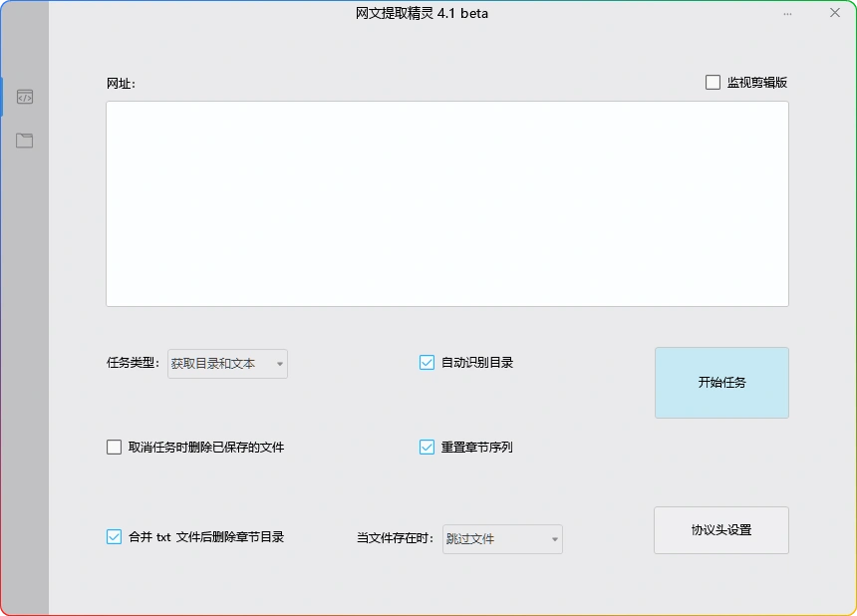The image size is (857, 616).
Task: Expand the 获取目录和文本 combo box arrow
Action: (x=279, y=364)
